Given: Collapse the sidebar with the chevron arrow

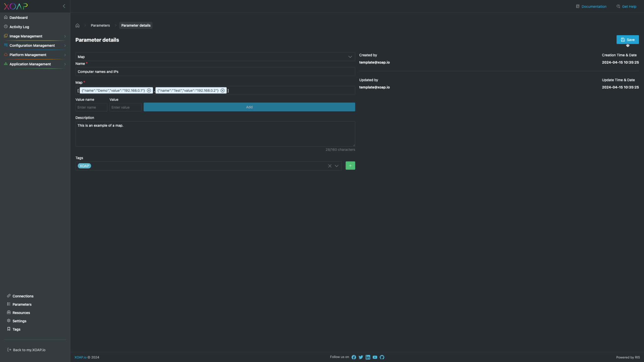Looking at the screenshot, I should point(64,6).
